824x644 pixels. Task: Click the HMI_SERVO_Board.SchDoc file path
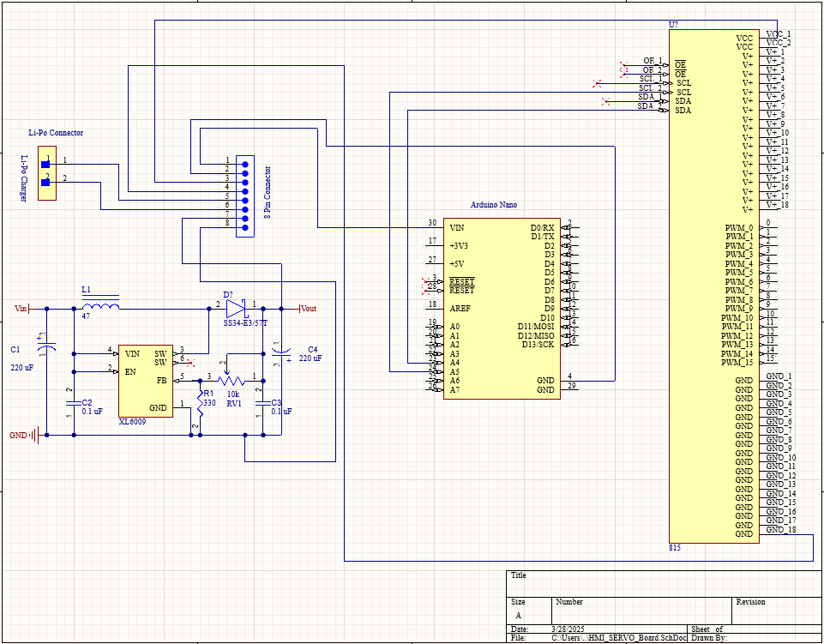pyautogui.click(x=619, y=638)
